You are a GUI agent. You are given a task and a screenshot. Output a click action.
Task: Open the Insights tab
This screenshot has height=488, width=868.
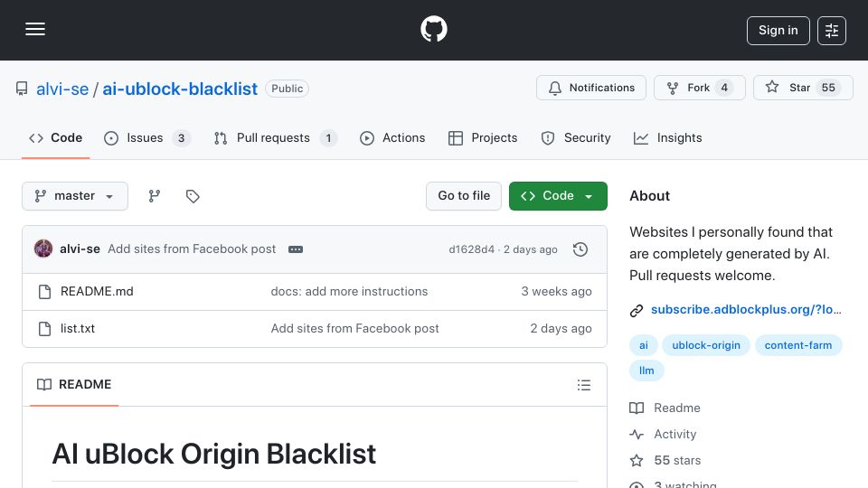pos(667,137)
